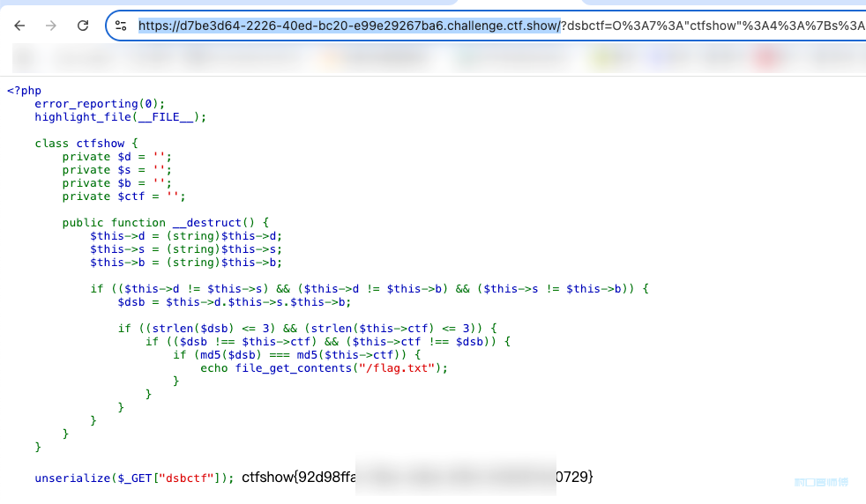Click the 'public function __destruct()' line
866x504 pixels.
coord(166,222)
